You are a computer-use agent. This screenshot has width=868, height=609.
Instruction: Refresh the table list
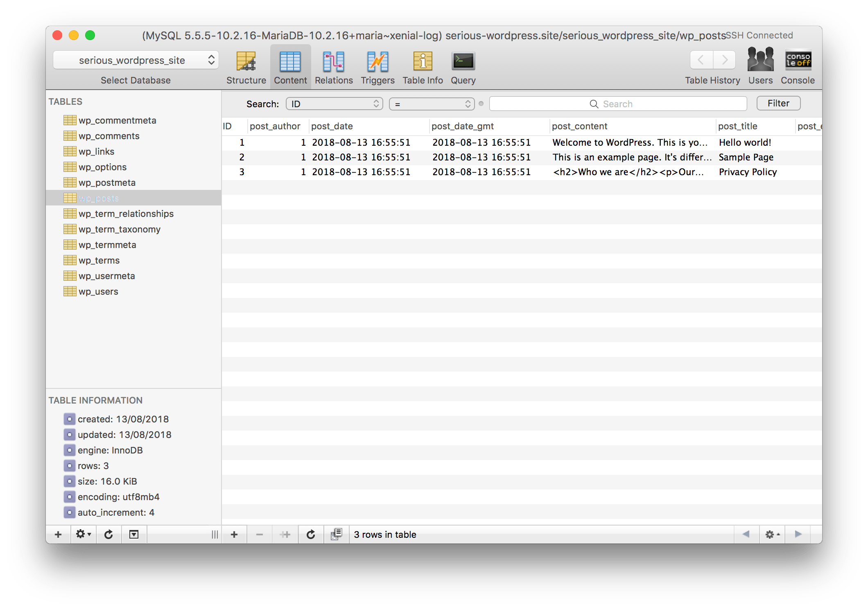(108, 535)
